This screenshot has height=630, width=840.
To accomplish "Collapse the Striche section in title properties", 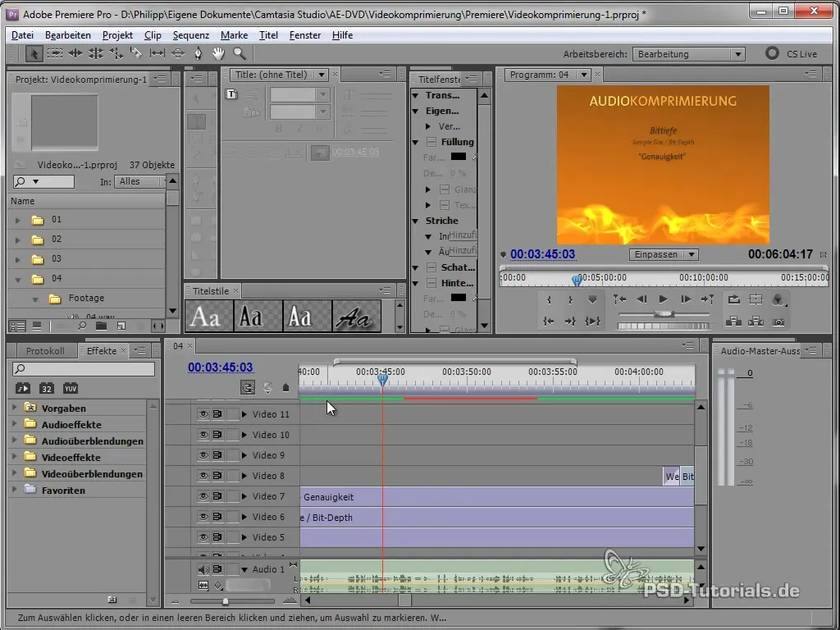I will click(x=416, y=221).
